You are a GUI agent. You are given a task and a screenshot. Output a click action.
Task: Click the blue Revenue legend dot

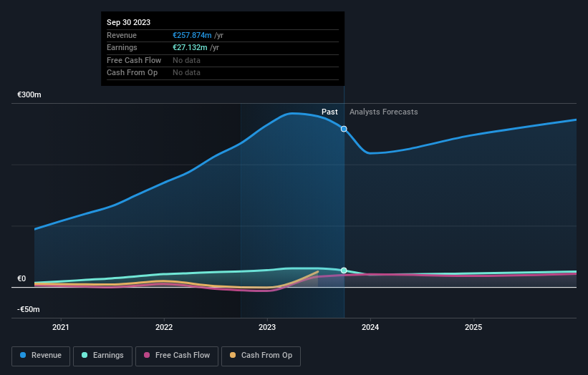point(23,355)
